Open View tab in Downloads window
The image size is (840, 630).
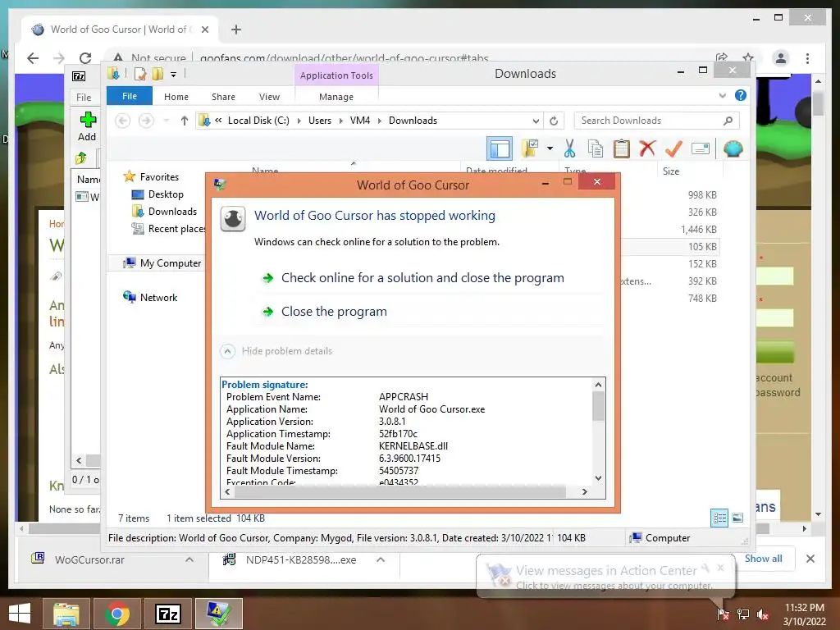tap(269, 97)
